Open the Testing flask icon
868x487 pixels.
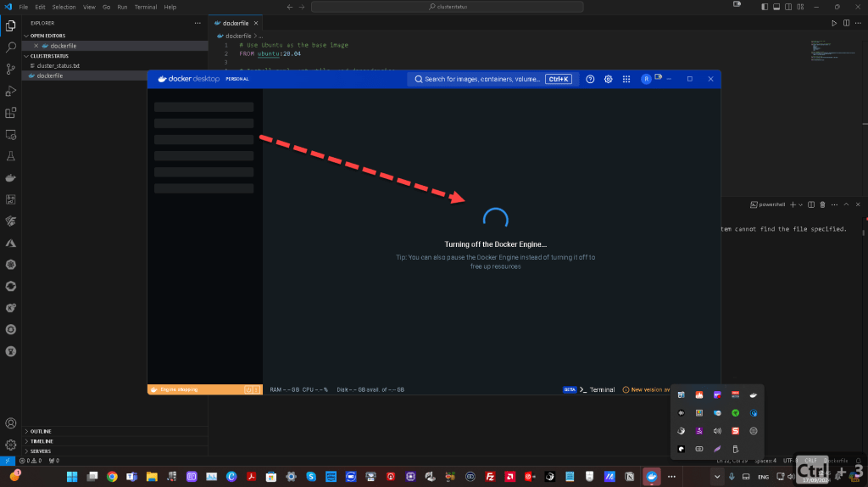click(10, 156)
